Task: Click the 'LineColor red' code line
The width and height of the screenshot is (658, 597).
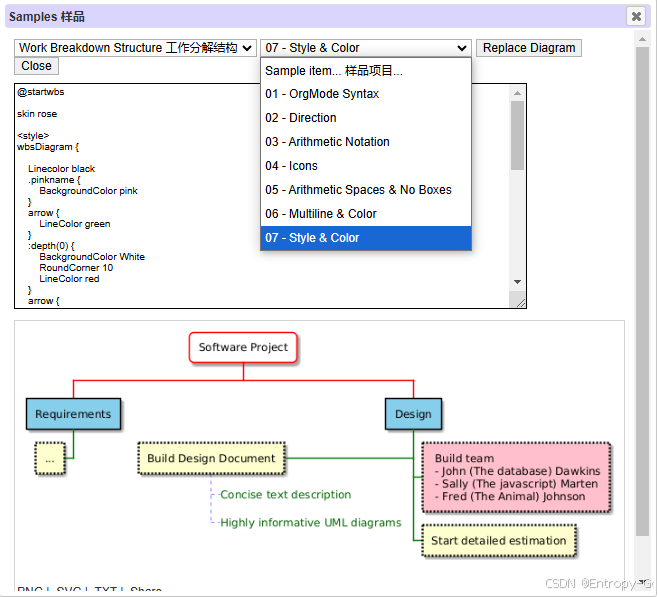Action: point(69,279)
